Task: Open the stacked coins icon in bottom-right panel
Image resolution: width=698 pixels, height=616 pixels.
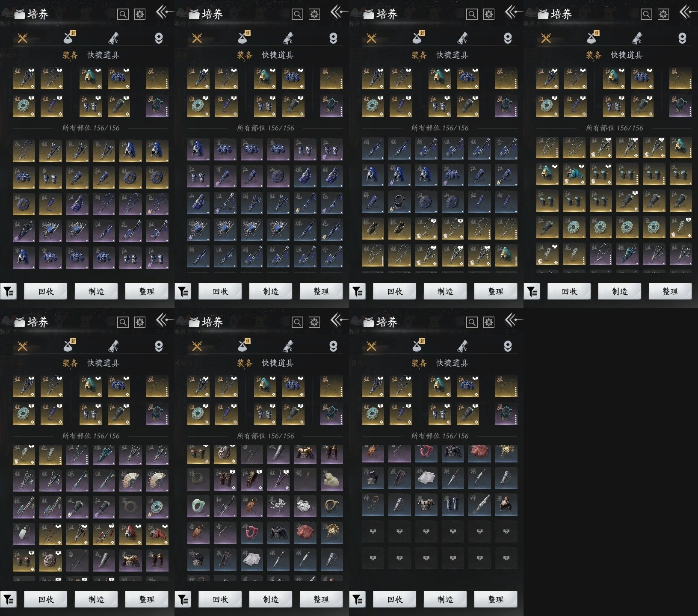Action: click(508, 346)
